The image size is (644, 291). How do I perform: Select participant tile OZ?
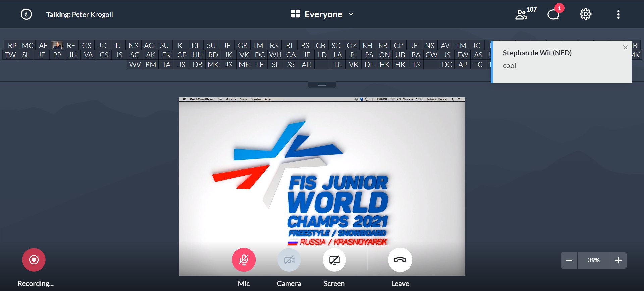(352, 45)
